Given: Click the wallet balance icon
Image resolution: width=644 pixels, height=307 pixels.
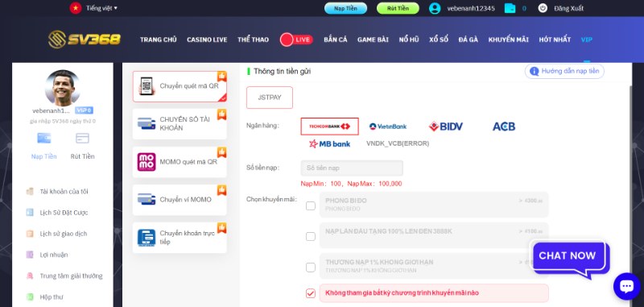Looking at the screenshot, I should coord(510,8).
